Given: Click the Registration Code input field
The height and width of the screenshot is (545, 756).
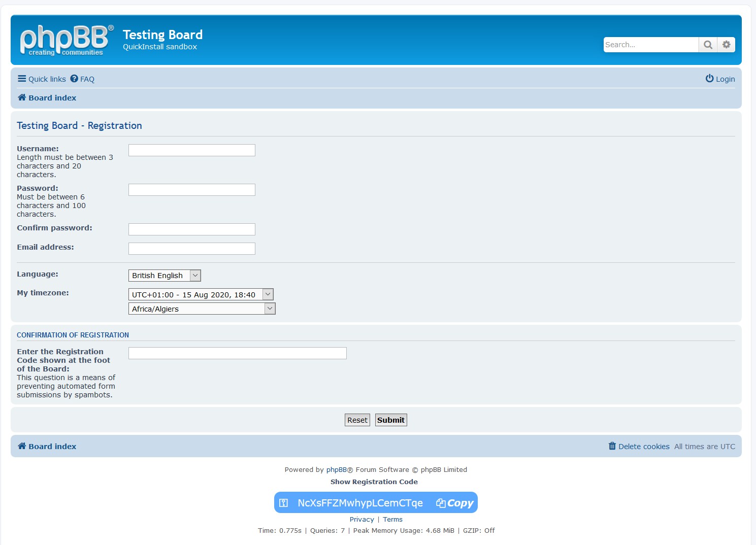Looking at the screenshot, I should point(238,353).
